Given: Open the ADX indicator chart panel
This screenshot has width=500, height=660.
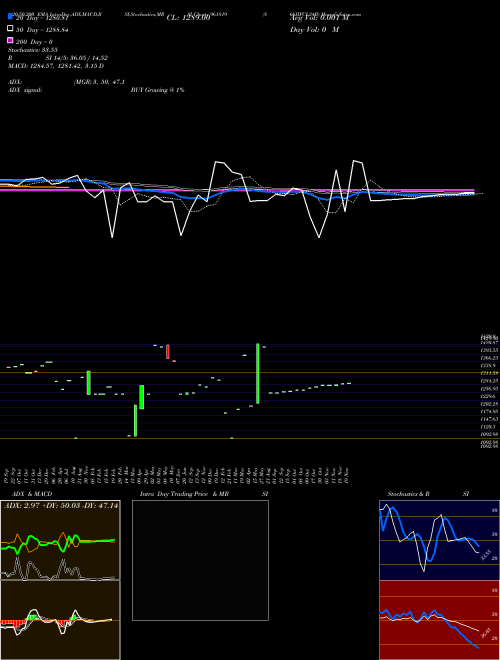Looking at the screenshot, I should click(60, 540).
